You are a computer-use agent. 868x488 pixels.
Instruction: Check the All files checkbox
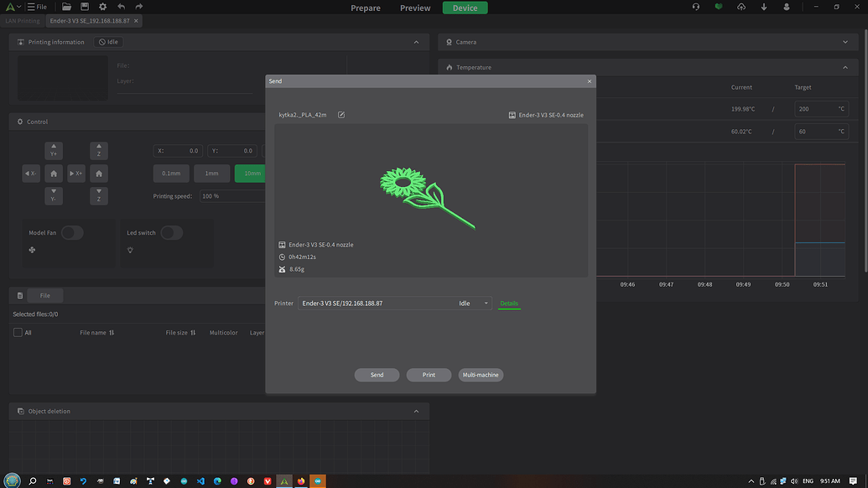(x=18, y=332)
